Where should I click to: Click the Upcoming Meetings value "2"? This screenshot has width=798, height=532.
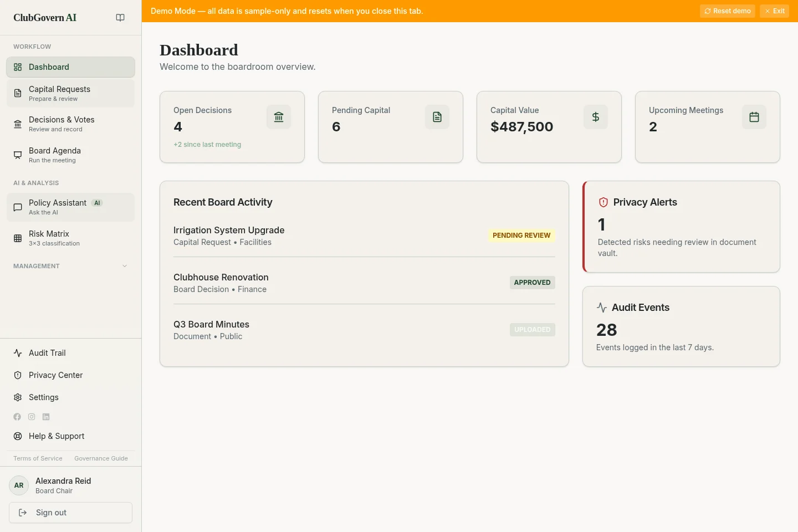click(x=653, y=127)
